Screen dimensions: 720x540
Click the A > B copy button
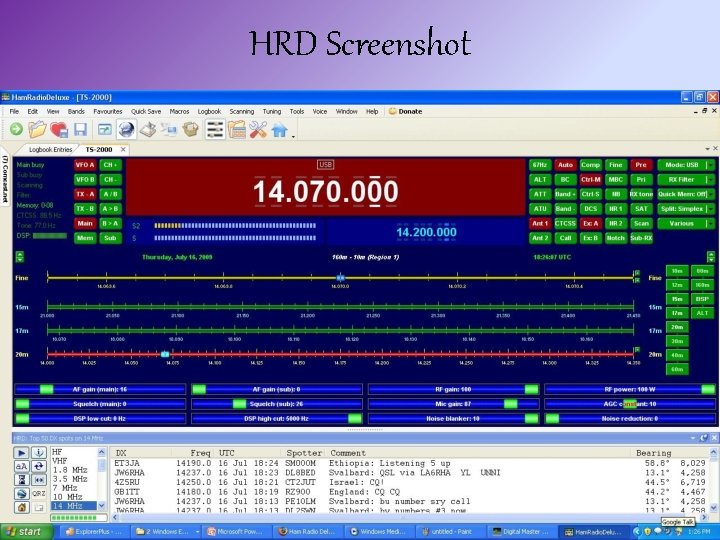[x=110, y=209]
